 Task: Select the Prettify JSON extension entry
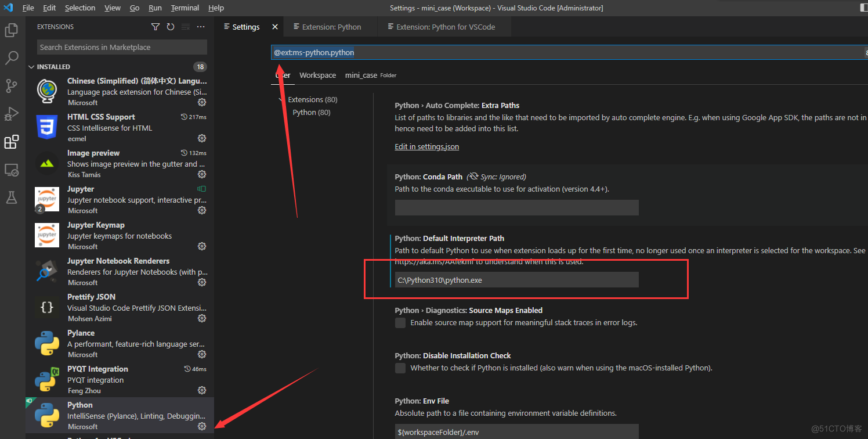coord(120,307)
